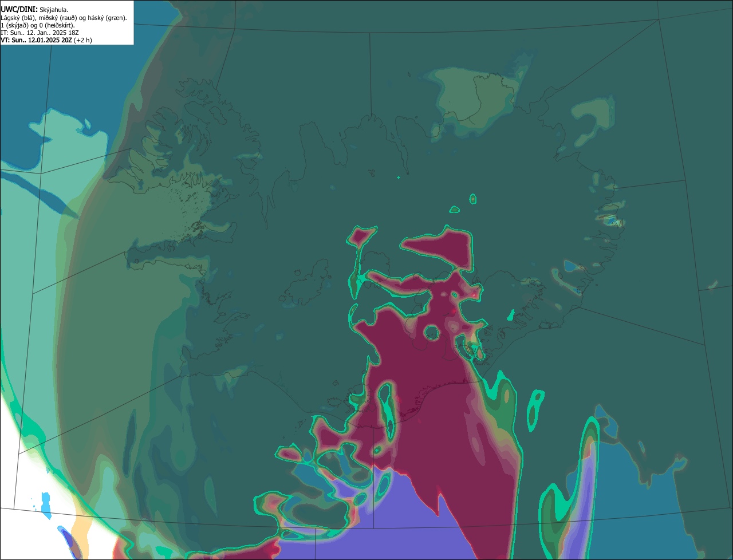Click the '(+2 h)' forecast offset text
The width and height of the screenshot is (733, 560).
82,40
